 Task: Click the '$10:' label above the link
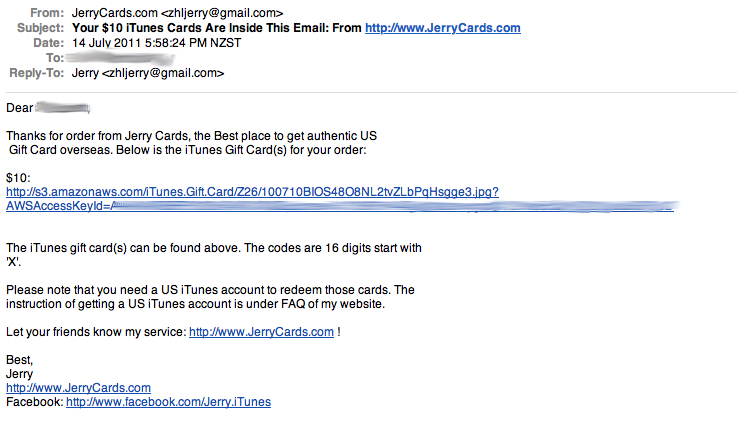click(x=18, y=178)
